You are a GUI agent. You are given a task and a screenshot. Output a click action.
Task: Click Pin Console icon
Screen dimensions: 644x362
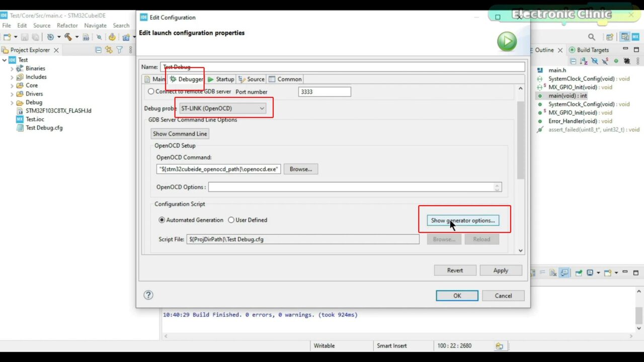coord(579,273)
